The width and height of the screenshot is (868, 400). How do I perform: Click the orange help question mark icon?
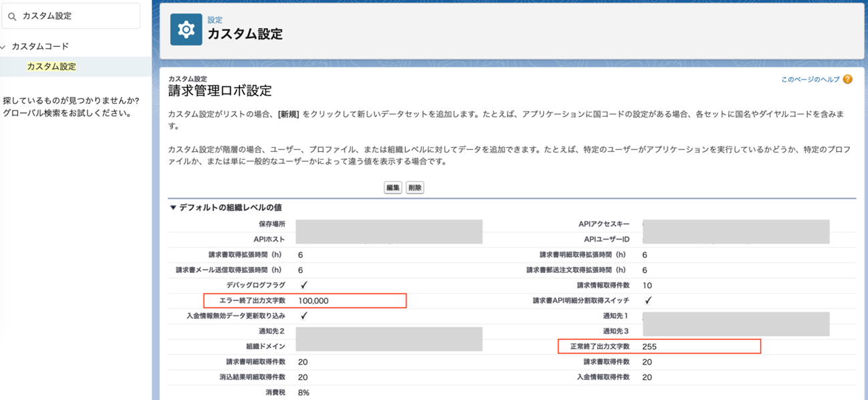847,80
